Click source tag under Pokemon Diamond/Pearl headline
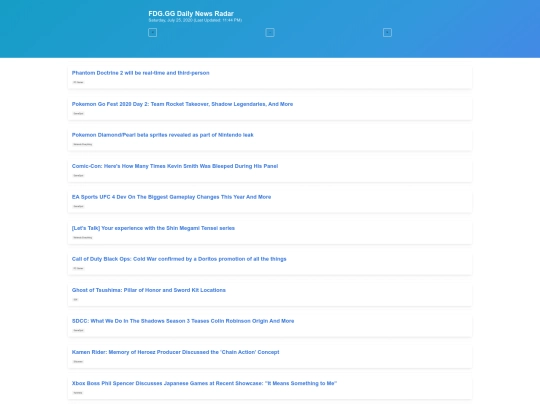Image resolution: width=540 pixels, height=405 pixels. click(x=83, y=144)
